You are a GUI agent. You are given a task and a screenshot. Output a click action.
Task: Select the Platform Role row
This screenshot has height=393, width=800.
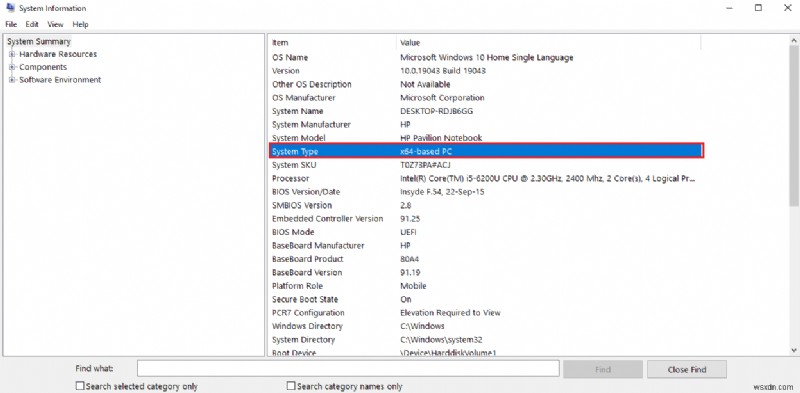coord(485,286)
